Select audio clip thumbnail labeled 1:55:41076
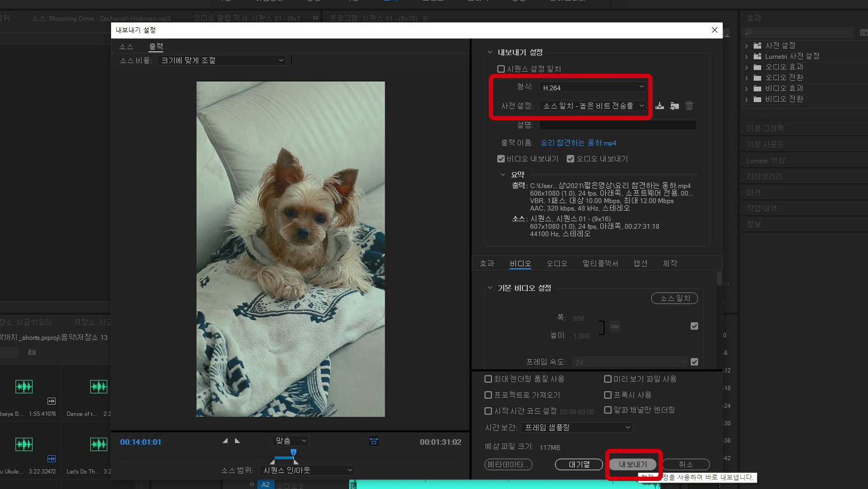868x489 pixels. point(24,386)
